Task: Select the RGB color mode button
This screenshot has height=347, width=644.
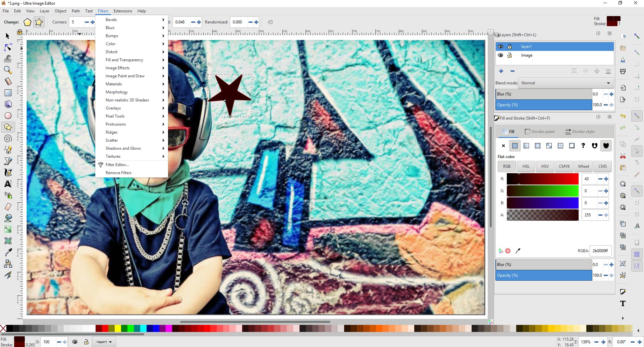Action: click(507, 166)
